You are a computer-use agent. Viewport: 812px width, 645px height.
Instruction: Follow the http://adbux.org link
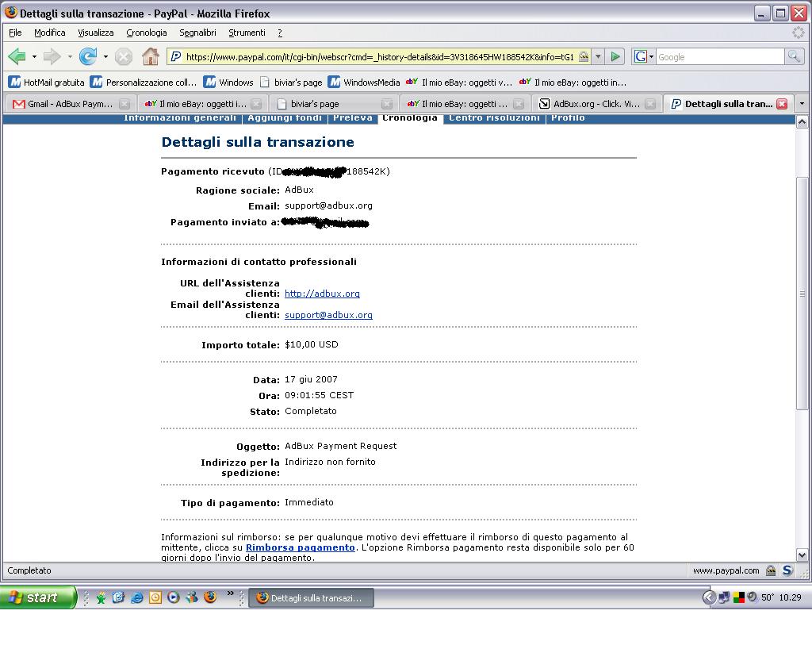tap(322, 294)
